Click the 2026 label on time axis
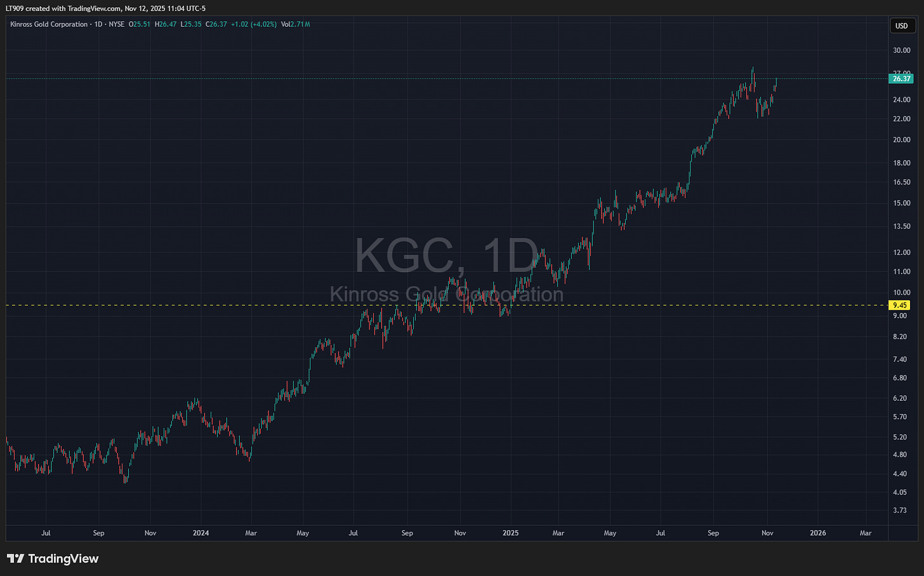This screenshot has height=576, width=924. coord(818,533)
